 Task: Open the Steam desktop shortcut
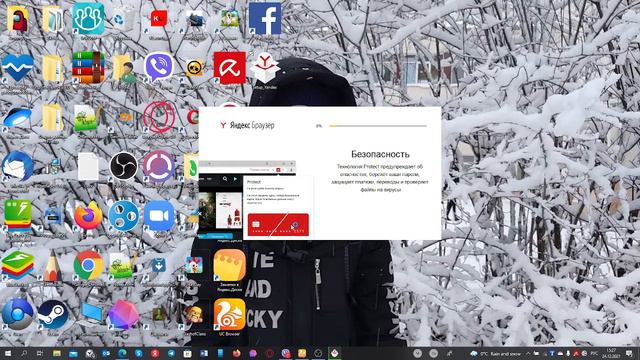click(x=53, y=315)
